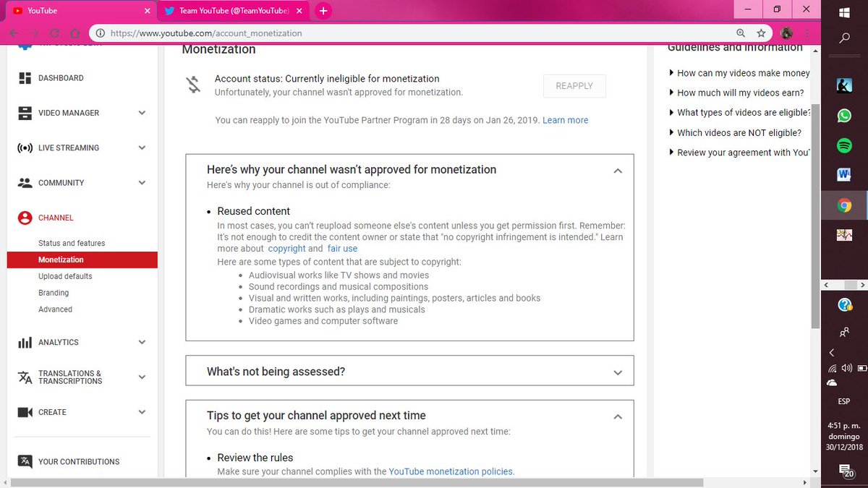
Task: Click the crossed-out dollar monetization status icon
Action: click(192, 85)
